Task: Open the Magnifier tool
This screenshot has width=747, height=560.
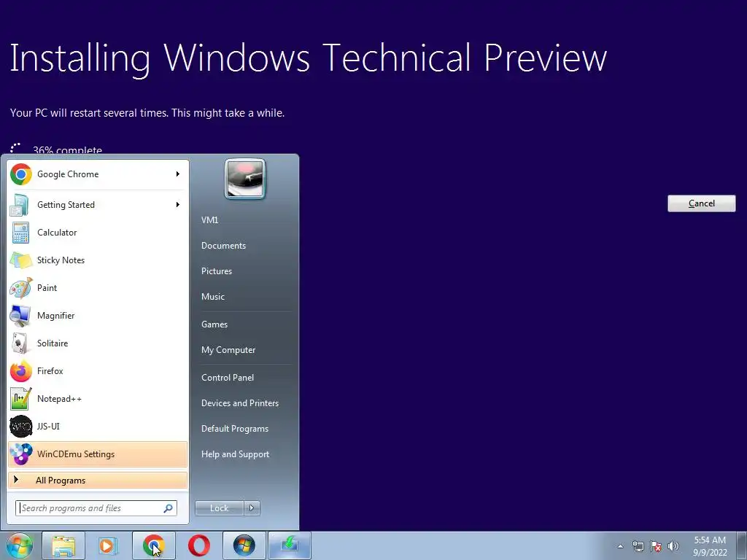Action: point(98,315)
